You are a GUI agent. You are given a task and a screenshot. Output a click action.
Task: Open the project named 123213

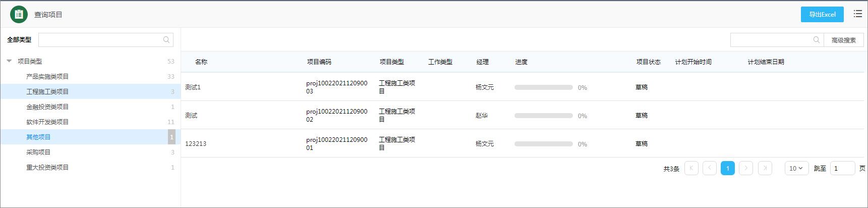pos(196,144)
